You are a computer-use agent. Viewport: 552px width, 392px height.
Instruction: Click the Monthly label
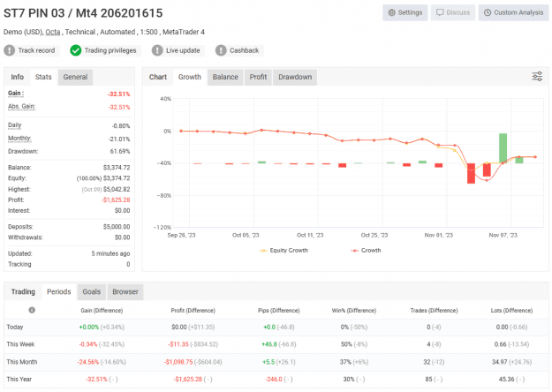coord(19,138)
